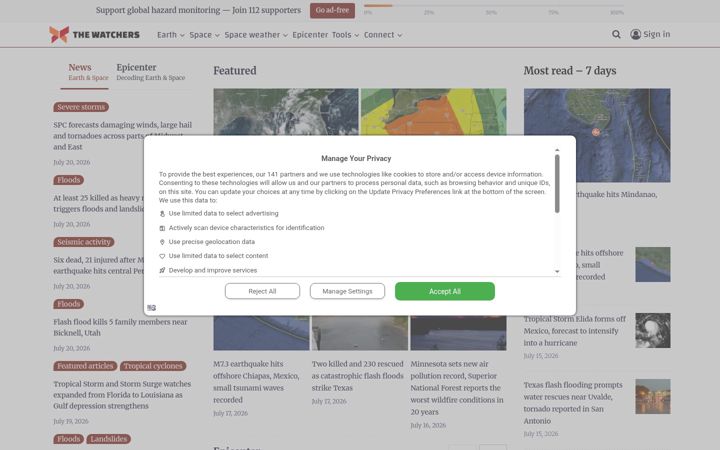Click the featured SPC outlook map image
720x450 pixels.
(433, 112)
